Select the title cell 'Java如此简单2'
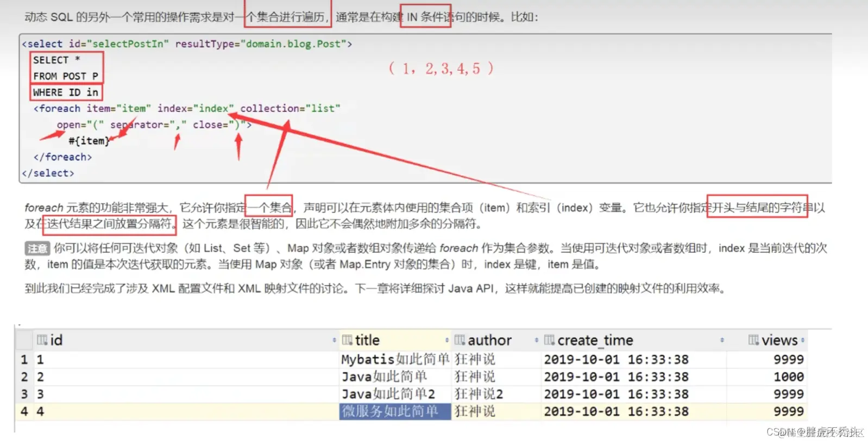The width and height of the screenshot is (868, 442). (395, 394)
